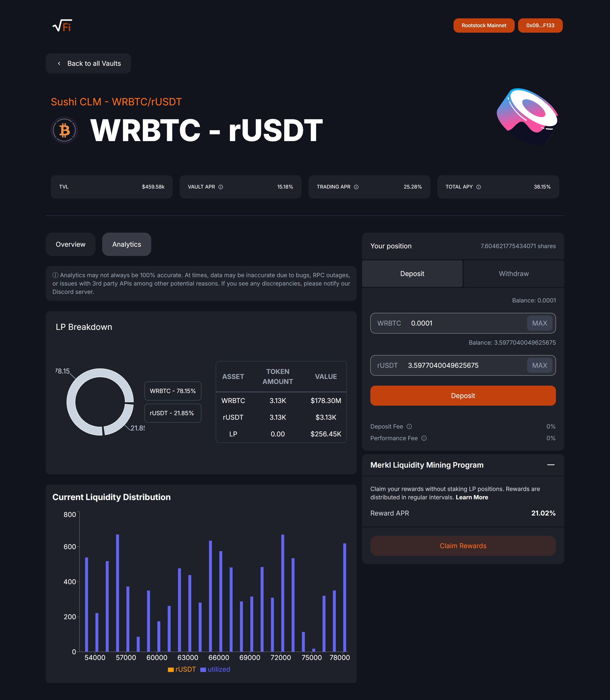The width and height of the screenshot is (610, 700).
Task: Click the TRADING APR tooltip icon
Action: (x=358, y=186)
